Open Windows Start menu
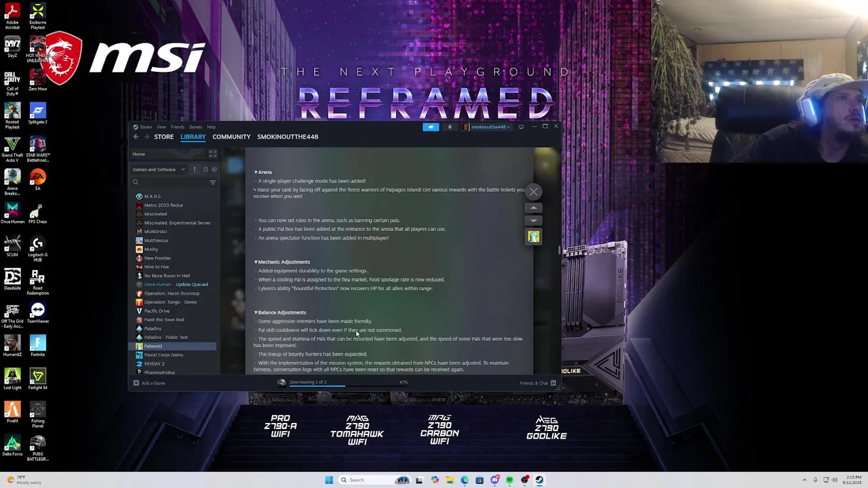 [329, 480]
